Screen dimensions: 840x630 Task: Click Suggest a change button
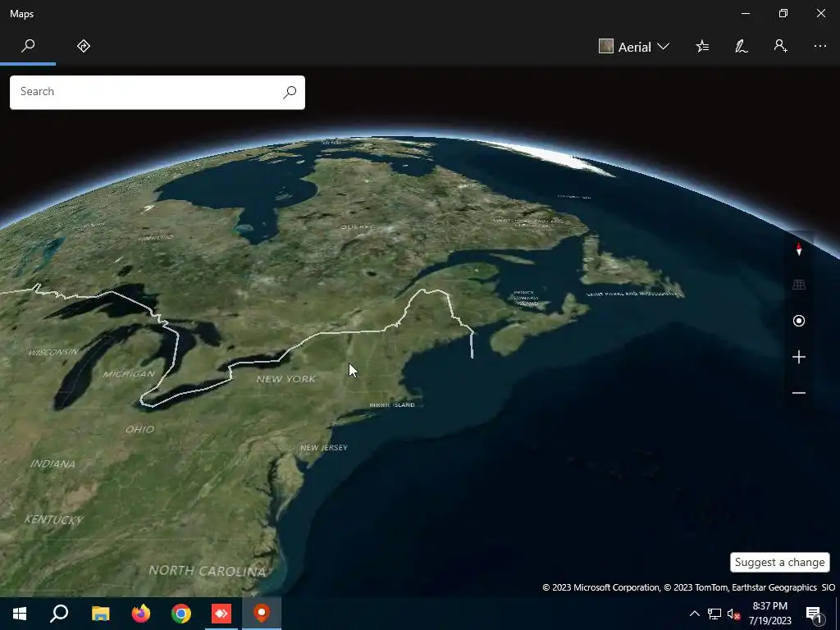coord(779,563)
